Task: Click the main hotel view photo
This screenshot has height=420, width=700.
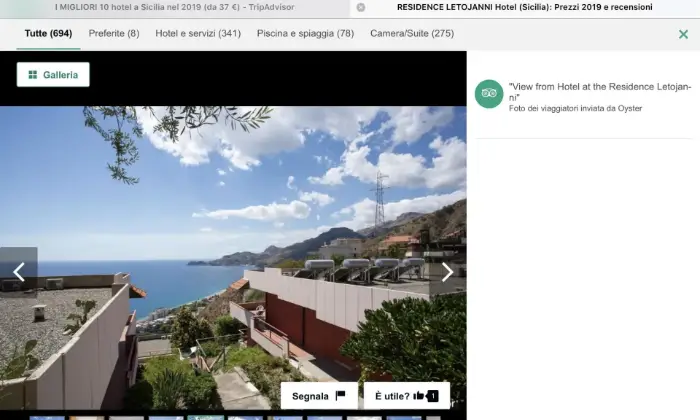Action: [x=233, y=258]
